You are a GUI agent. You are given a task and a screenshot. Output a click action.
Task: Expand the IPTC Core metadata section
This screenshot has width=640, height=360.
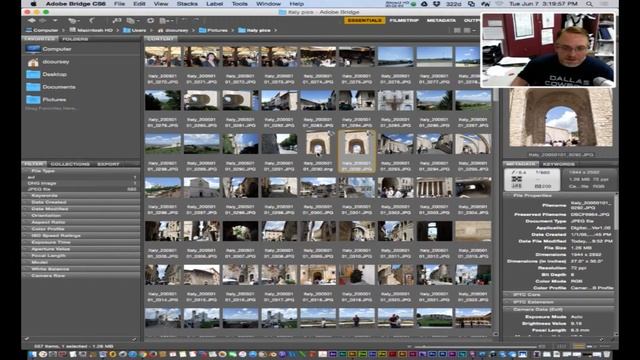558,295
